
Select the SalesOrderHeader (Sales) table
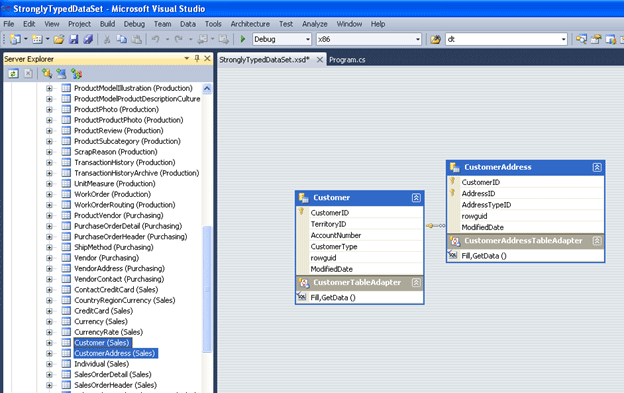pos(115,385)
